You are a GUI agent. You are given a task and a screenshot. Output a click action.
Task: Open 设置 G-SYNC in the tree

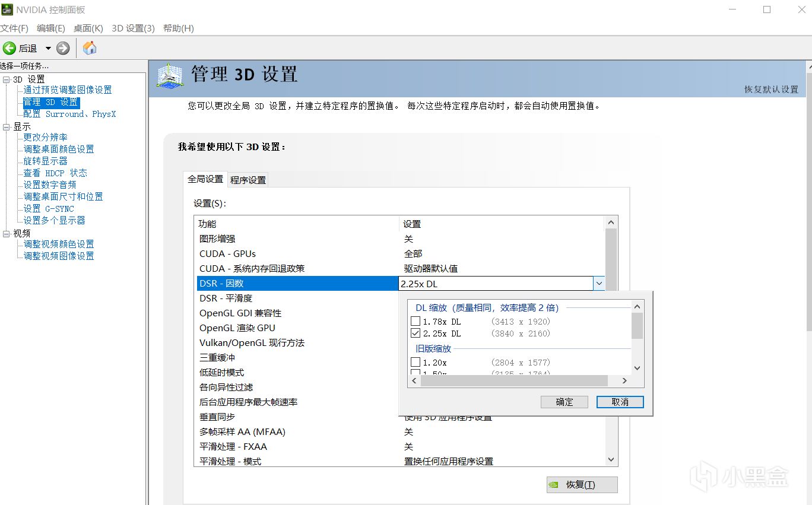(49, 209)
